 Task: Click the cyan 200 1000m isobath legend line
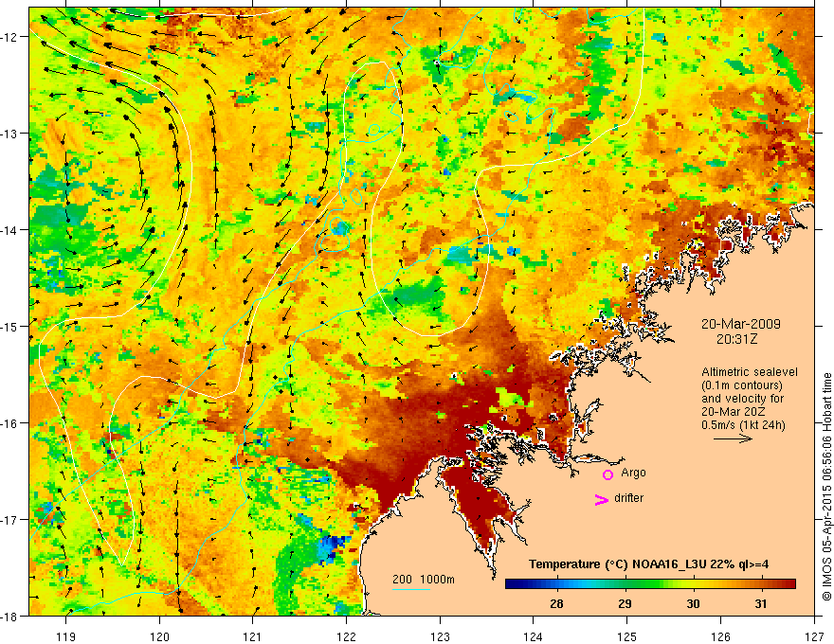(411, 589)
